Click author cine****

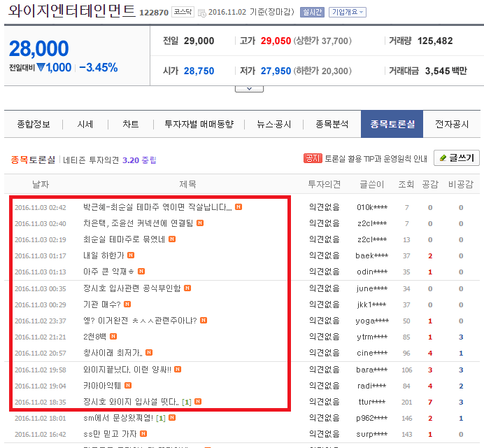(x=372, y=353)
